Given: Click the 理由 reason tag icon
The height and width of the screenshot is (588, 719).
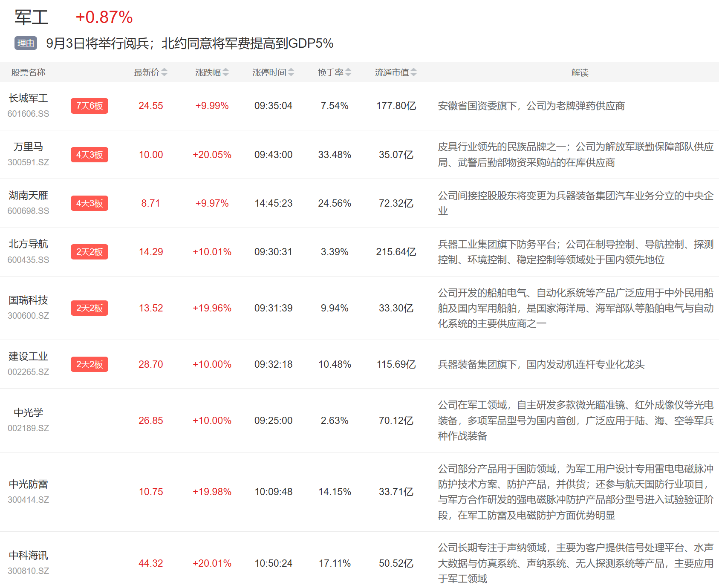Looking at the screenshot, I should click(26, 43).
